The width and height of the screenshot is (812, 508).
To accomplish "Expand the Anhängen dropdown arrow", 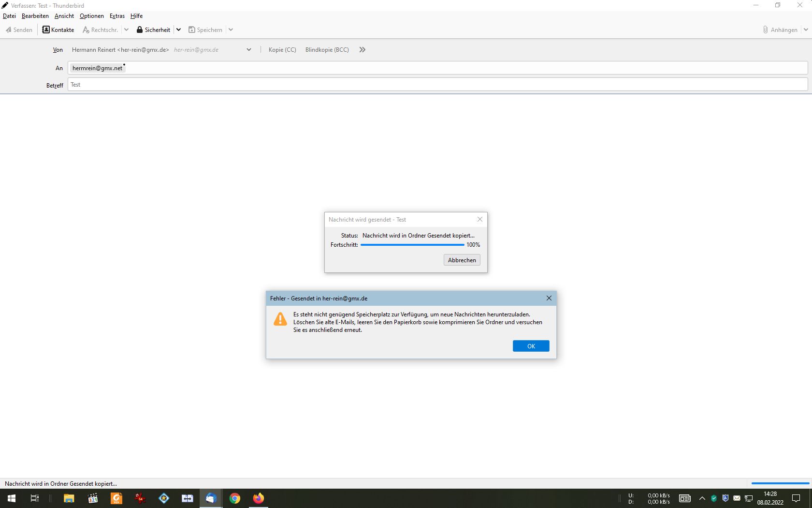I will [x=806, y=30].
